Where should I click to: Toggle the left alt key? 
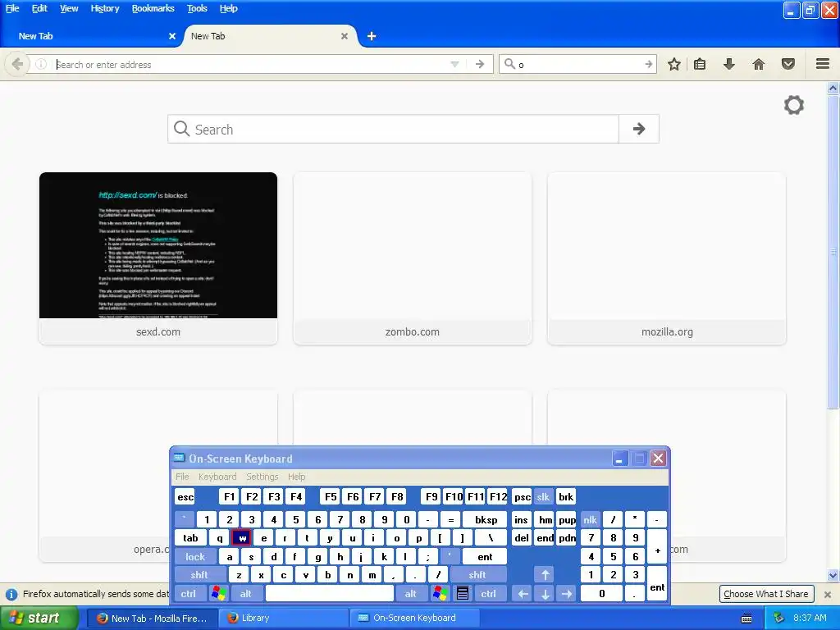pyautogui.click(x=246, y=594)
